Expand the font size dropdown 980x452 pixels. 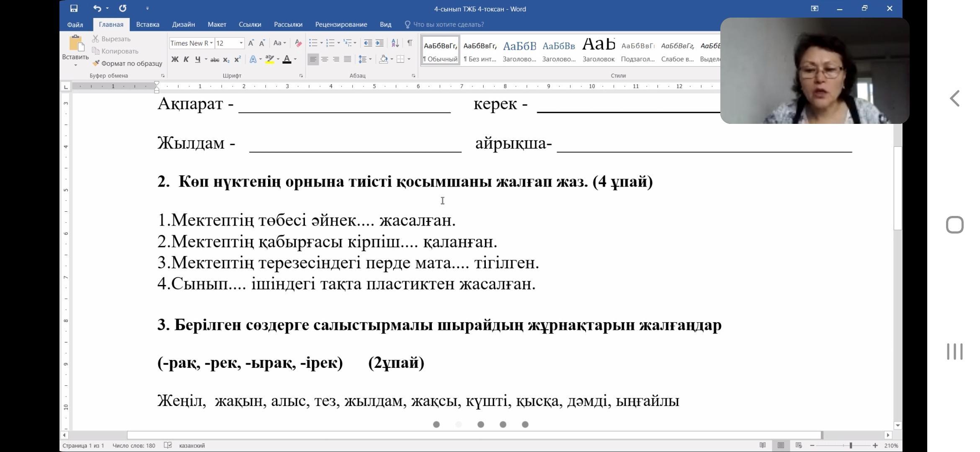pos(241,43)
